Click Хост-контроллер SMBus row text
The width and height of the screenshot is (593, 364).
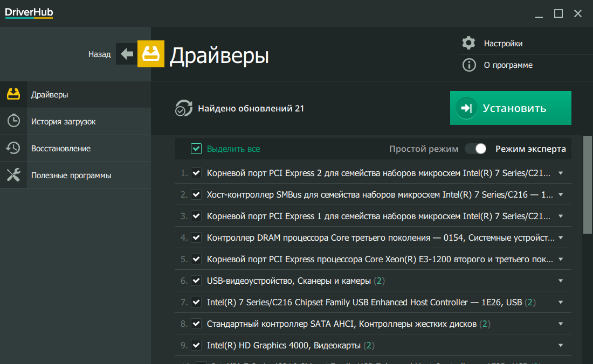pos(380,195)
